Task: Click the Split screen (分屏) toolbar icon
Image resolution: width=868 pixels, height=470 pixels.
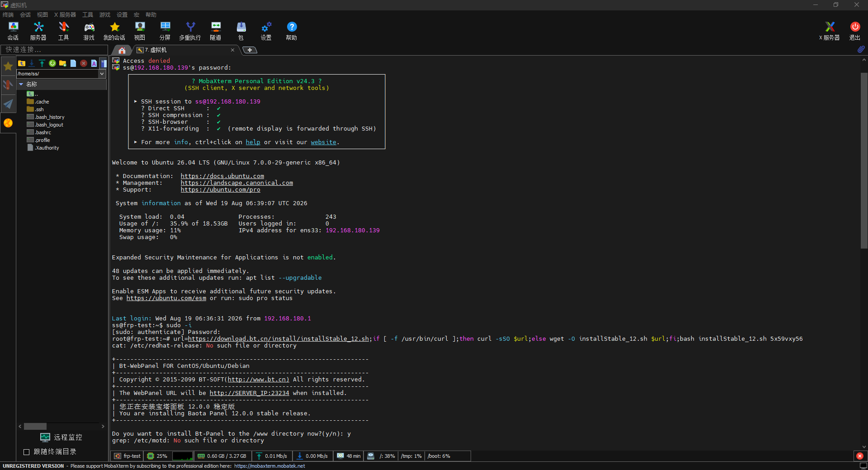Action: 165,31
